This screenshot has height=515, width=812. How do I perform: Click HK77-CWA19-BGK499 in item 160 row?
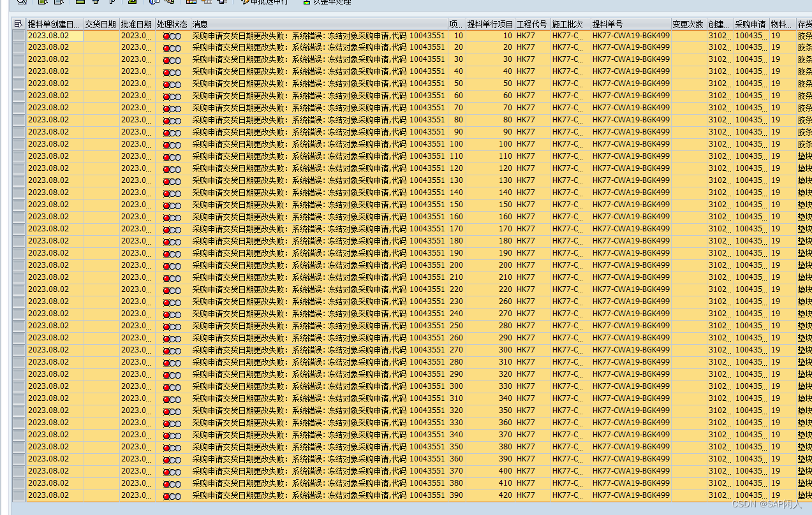point(631,217)
